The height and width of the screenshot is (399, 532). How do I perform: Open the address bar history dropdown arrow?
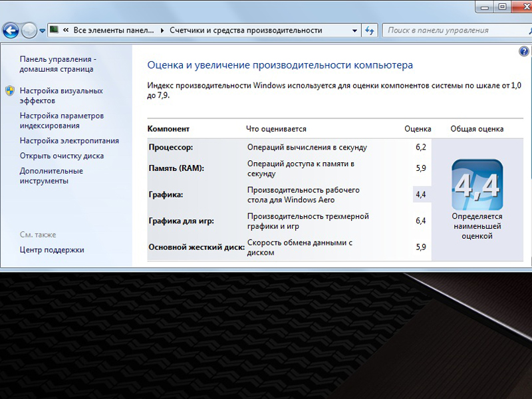(x=354, y=31)
